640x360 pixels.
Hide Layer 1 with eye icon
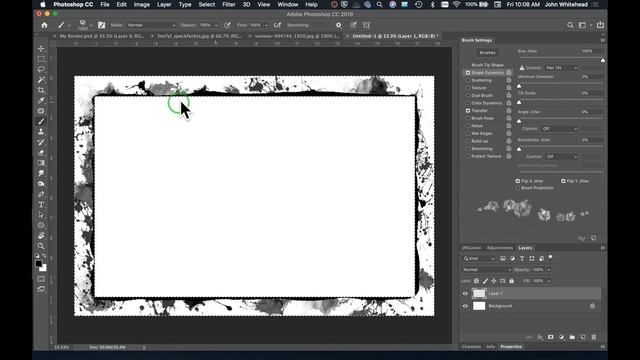coord(465,293)
